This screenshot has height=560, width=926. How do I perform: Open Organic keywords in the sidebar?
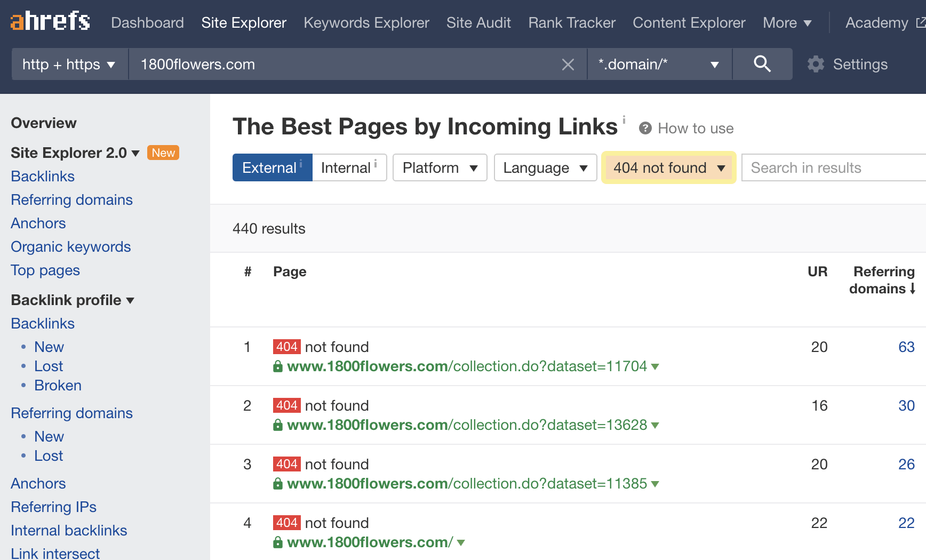click(70, 247)
